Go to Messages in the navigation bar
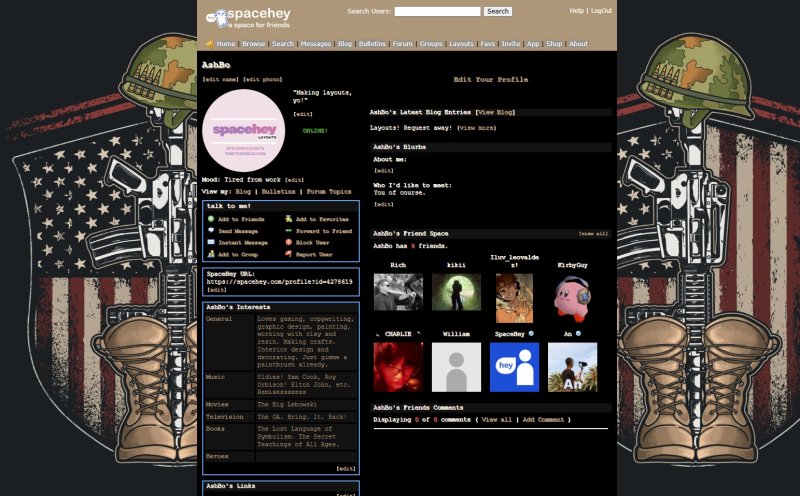Viewport: 800px width, 496px height. click(x=315, y=44)
